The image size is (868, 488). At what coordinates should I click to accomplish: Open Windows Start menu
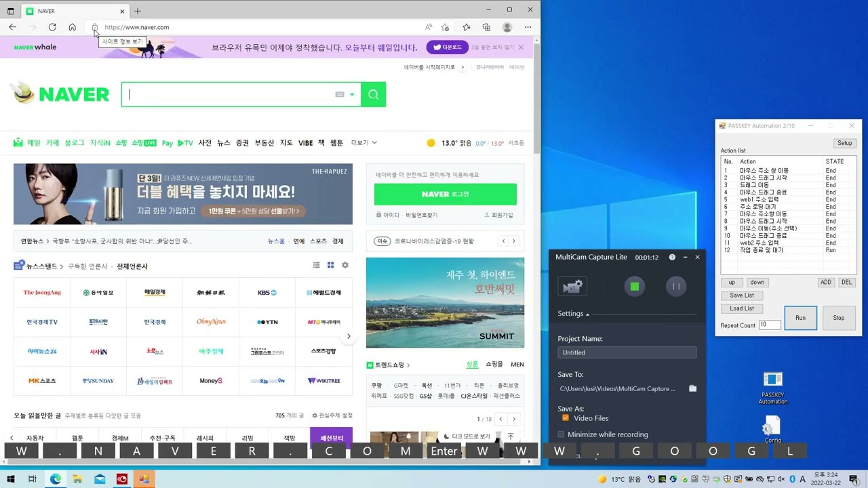(x=10, y=479)
